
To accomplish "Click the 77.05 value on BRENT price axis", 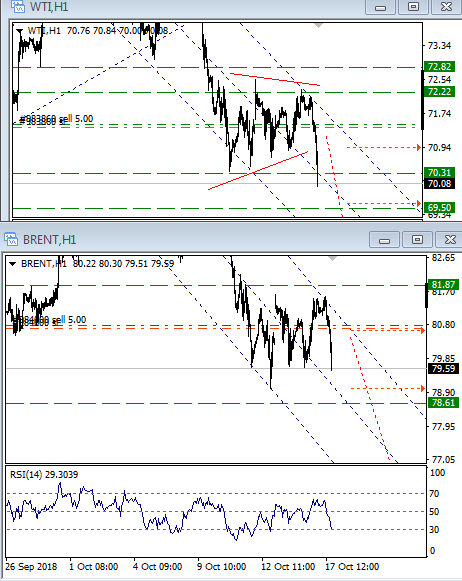I will pyautogui.click(x=443, y=460).
